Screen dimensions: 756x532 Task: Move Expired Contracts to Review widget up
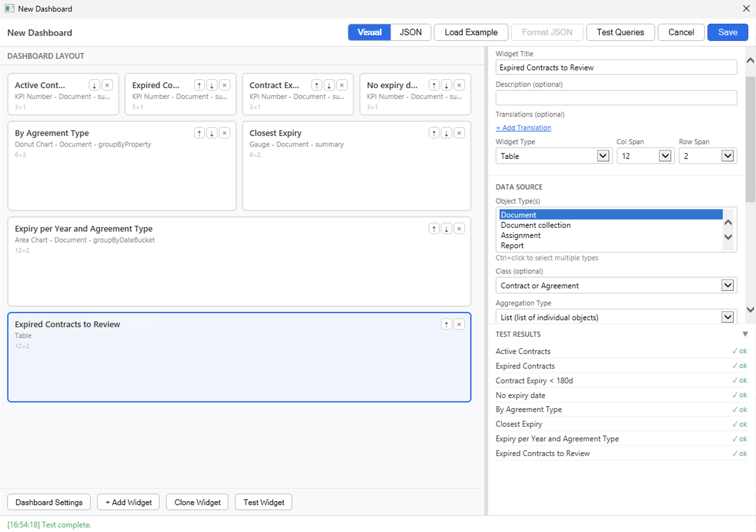[x=447, y=324]
